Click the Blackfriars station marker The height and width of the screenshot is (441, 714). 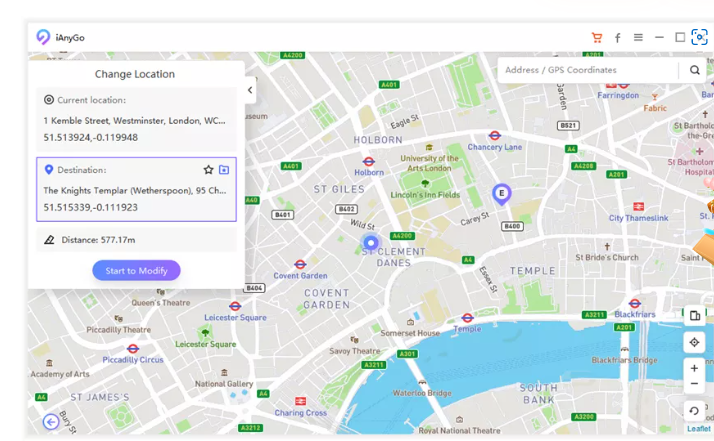(634, 303)
